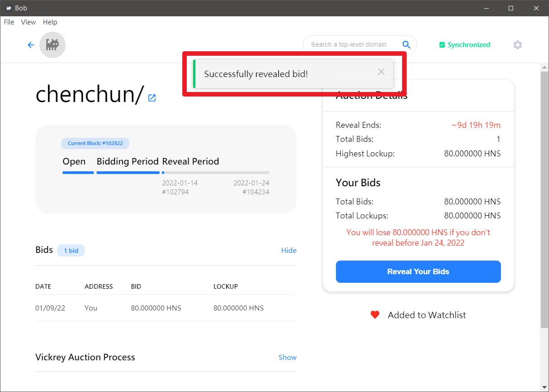Viewport: 549px width, 392px height.
Task: Focus the top-level domain search field
Action: [349, 44]
